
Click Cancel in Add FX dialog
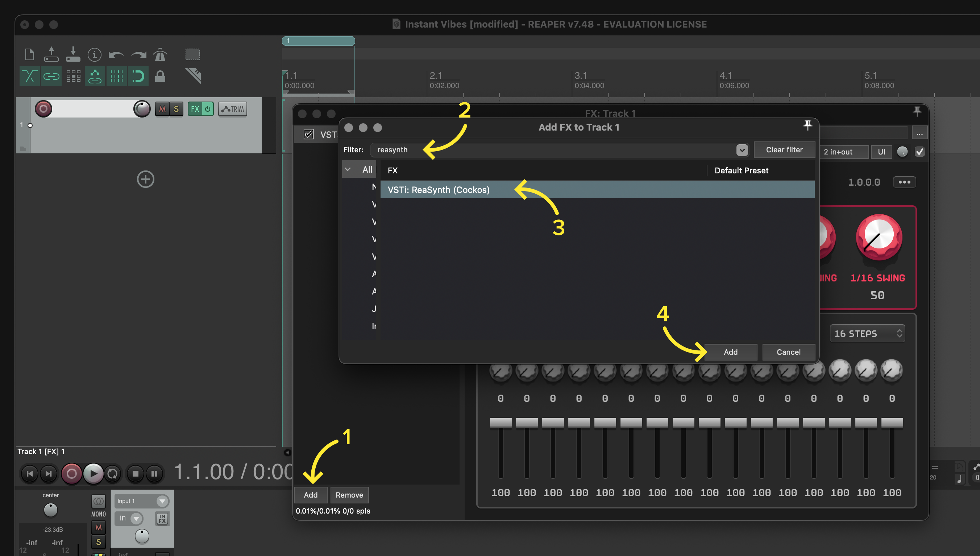(789, 352)
